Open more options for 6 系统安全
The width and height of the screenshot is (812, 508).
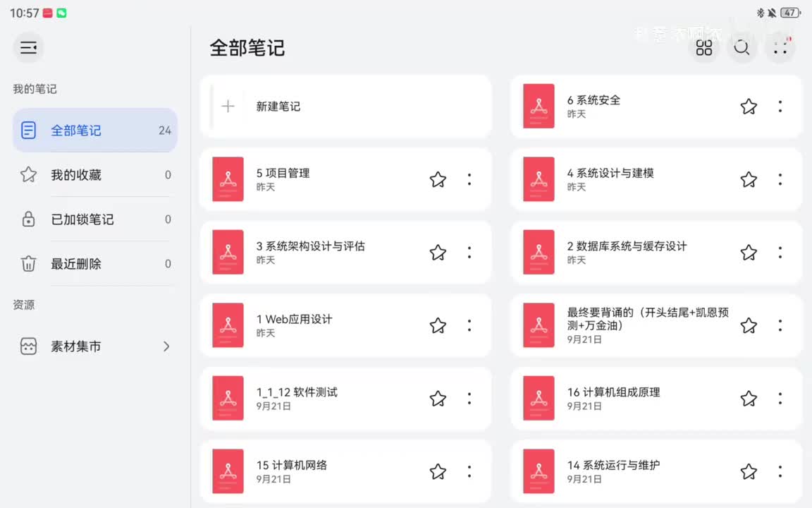pos(780,107)
